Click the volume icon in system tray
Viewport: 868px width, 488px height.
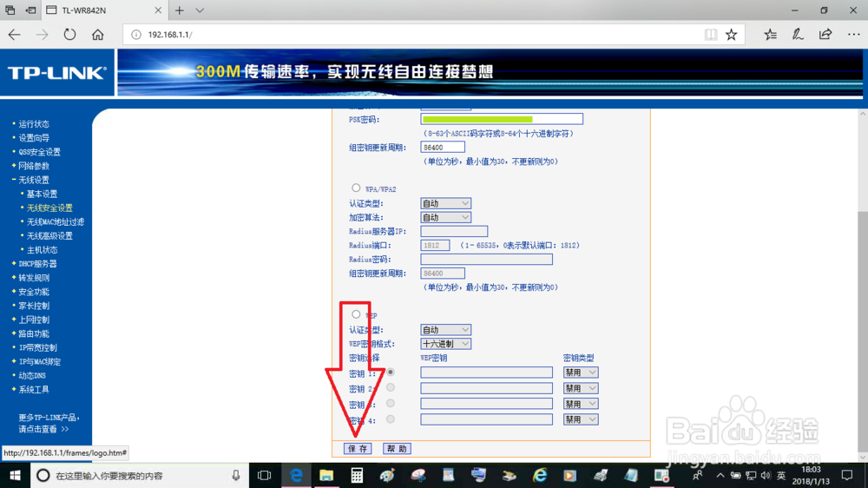point(766,475)
